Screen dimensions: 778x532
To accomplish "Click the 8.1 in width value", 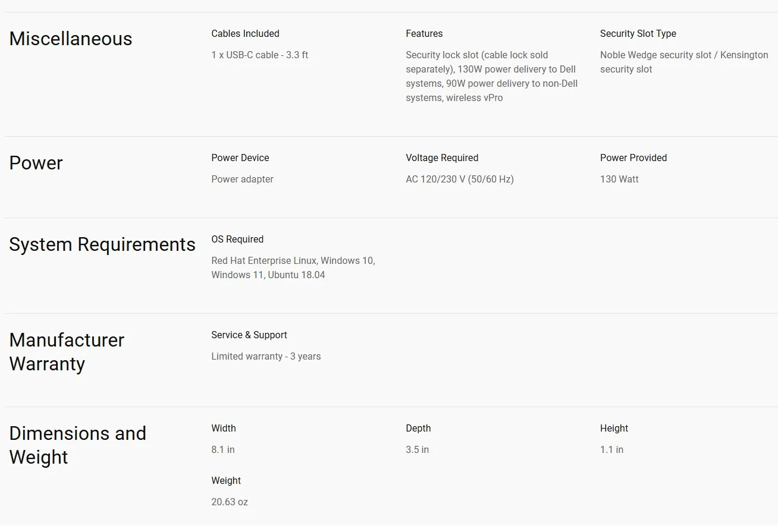I will click(x=223, y=450).
